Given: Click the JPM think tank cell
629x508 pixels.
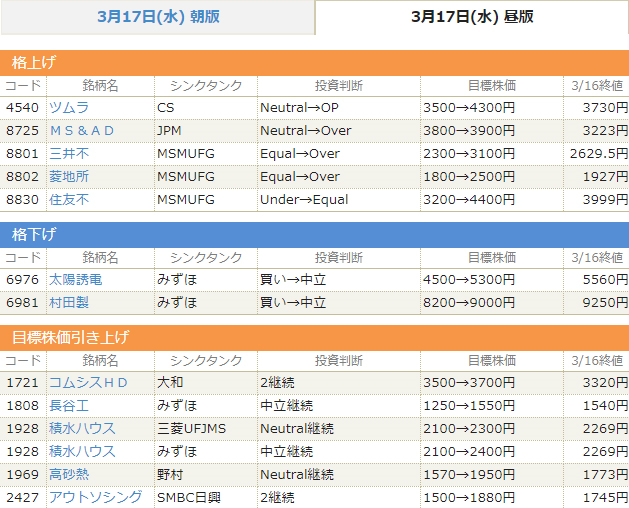Looking at the screenshot, I should click(x=206, y=130).
